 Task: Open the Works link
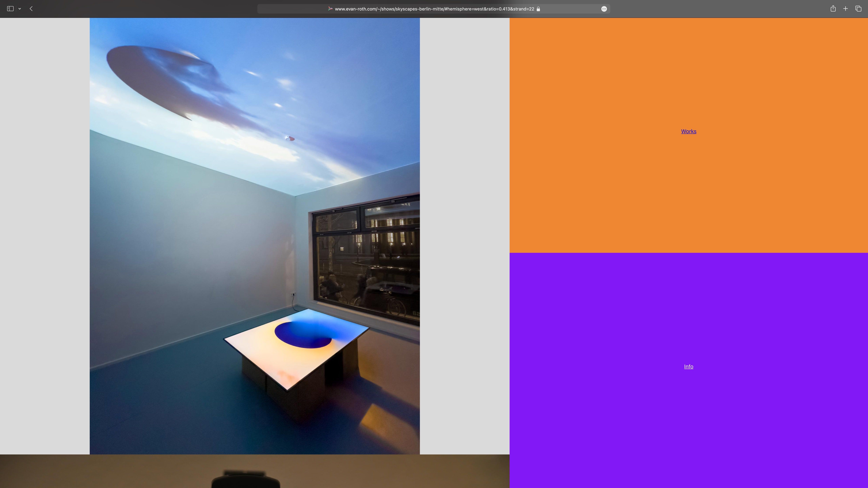click(688, 131)
